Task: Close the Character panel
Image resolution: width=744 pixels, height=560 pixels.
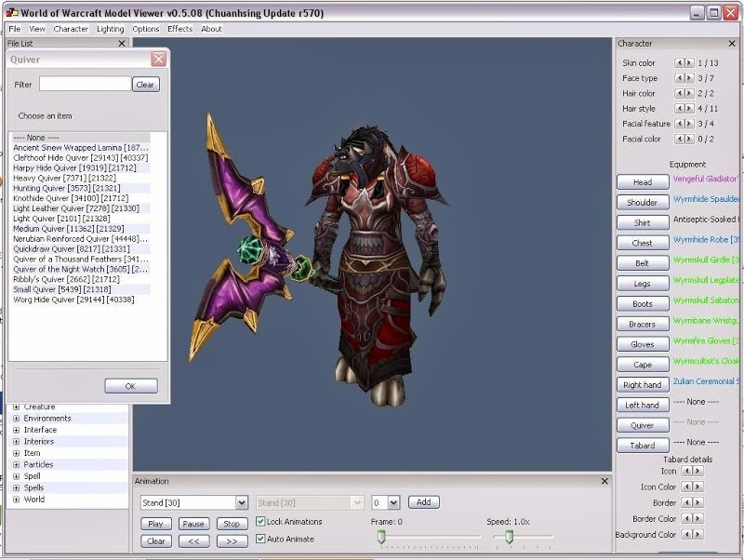Action: coord(732,43)
